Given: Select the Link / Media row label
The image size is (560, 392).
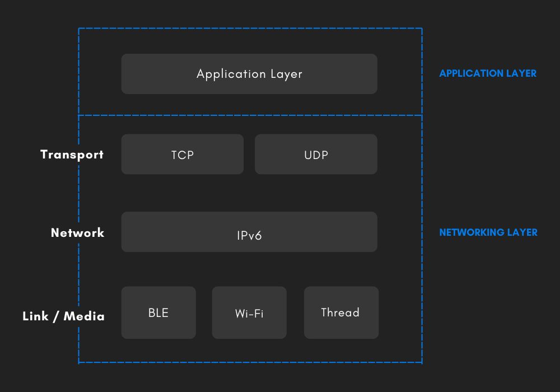Looking at the screenshot, I should point(63,316).
